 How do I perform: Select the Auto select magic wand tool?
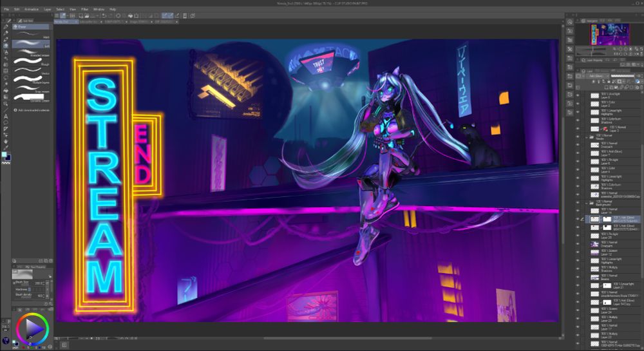pos(6,83)
